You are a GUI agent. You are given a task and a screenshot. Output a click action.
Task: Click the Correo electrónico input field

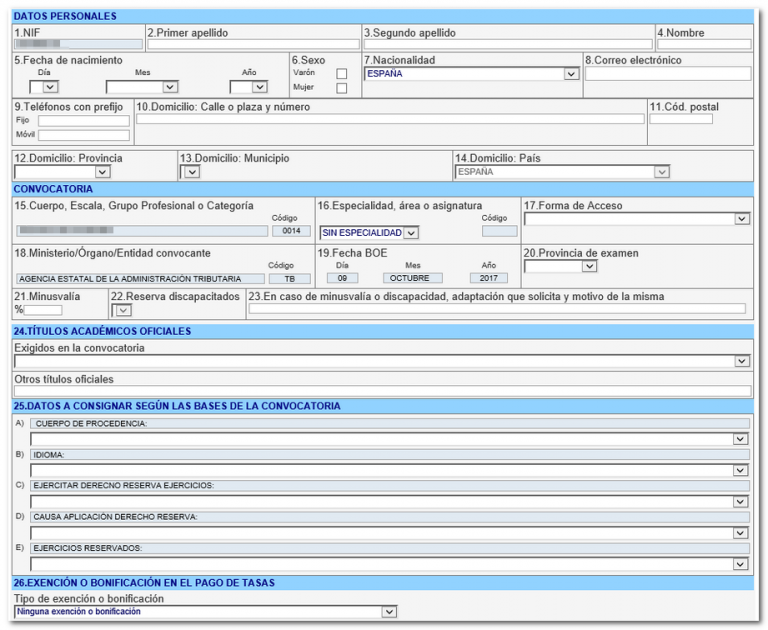click(x=667, y=74)
